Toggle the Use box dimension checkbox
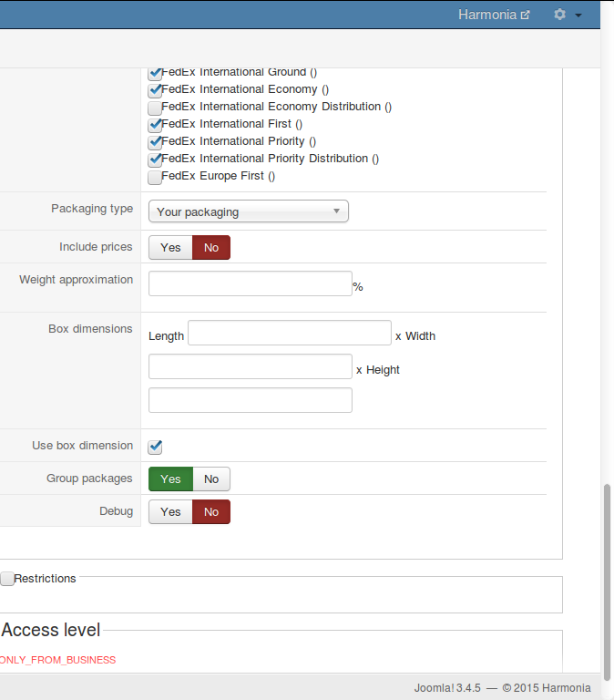 pos(155,447)
